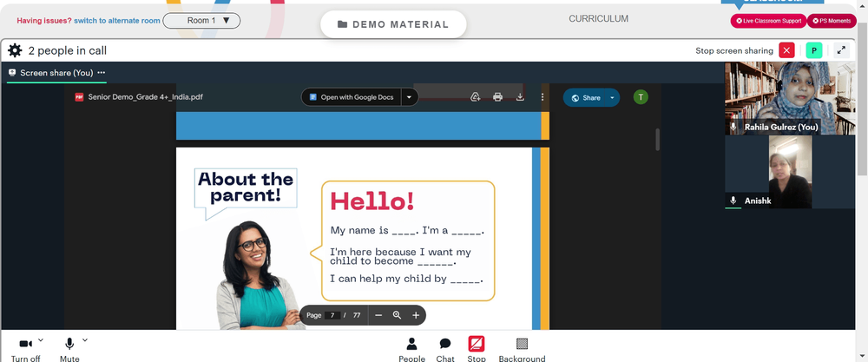Screen dimensions: 868x362
Task: Click Rahila Gulrez microphone status icon
Action: click(733, 127)
